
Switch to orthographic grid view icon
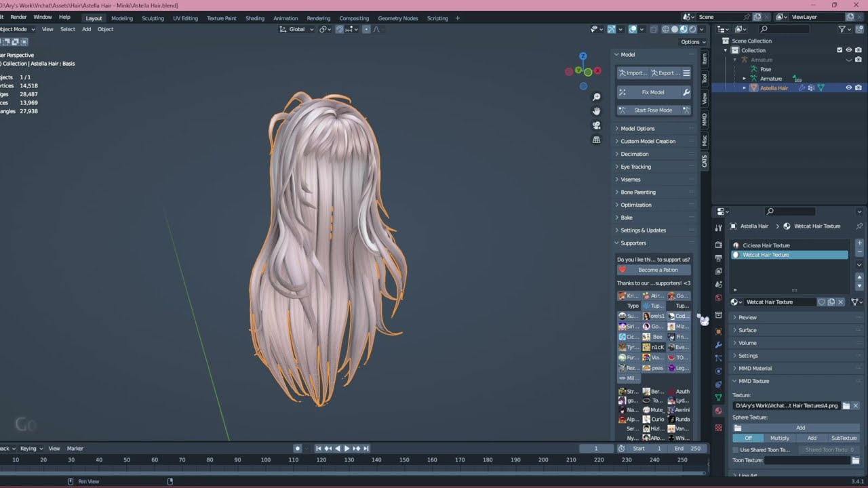tap(597, 140)
